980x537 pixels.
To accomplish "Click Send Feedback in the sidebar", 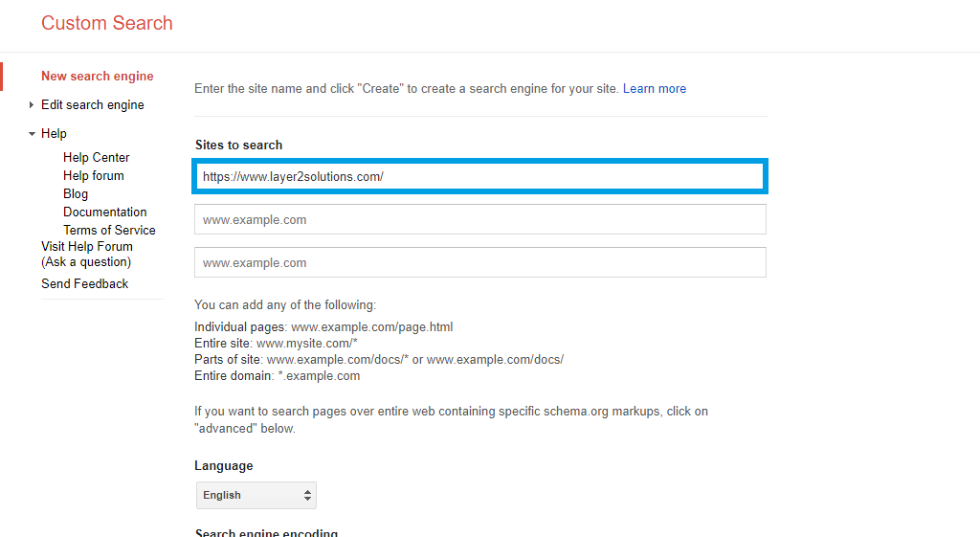I will 84,284.
